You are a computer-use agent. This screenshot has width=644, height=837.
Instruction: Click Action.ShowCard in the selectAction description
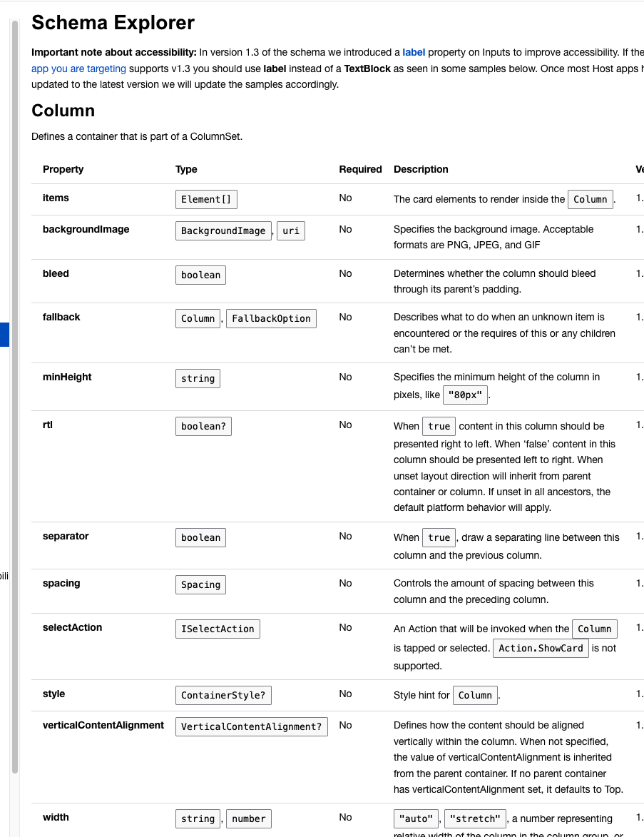pyautogui.click(x=541, y=648)
